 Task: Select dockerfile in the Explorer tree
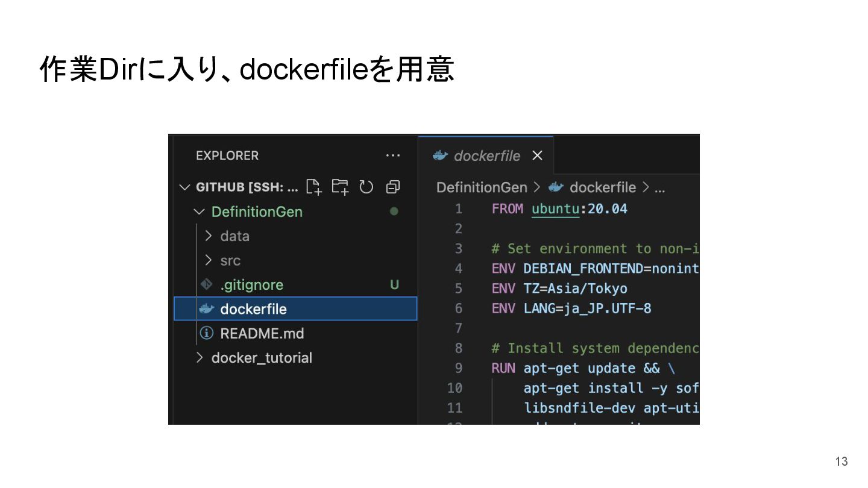(x=295, y=308)
